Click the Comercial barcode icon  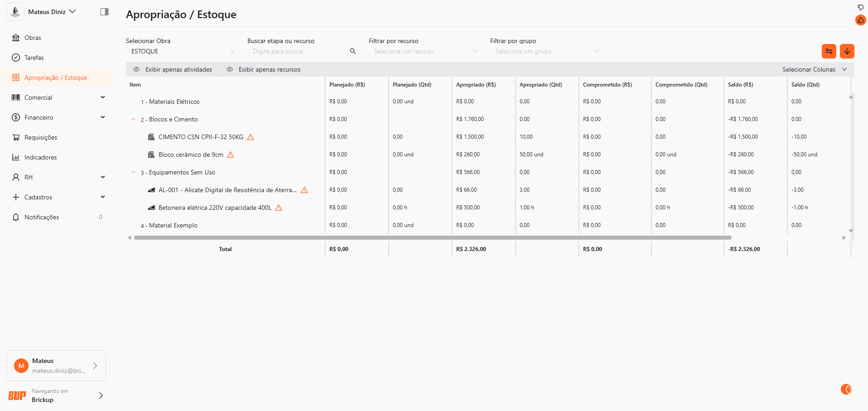[16, 97]
